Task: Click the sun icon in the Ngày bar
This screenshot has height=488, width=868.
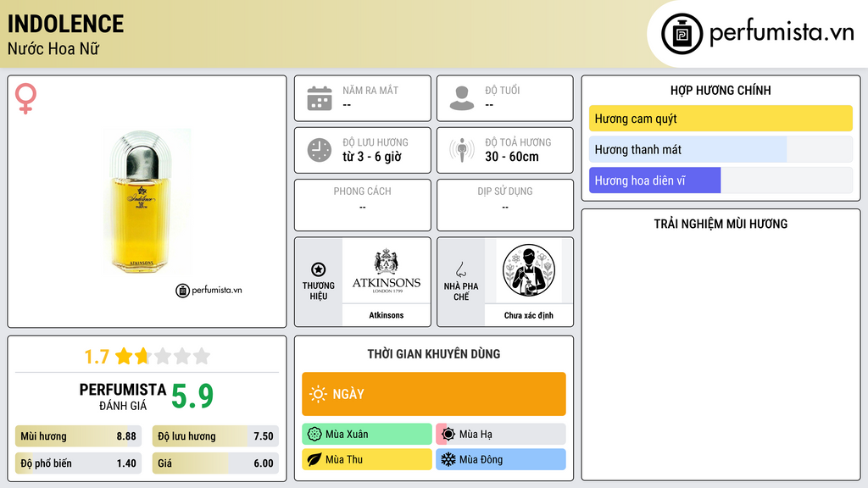Action: pos(318,394)
